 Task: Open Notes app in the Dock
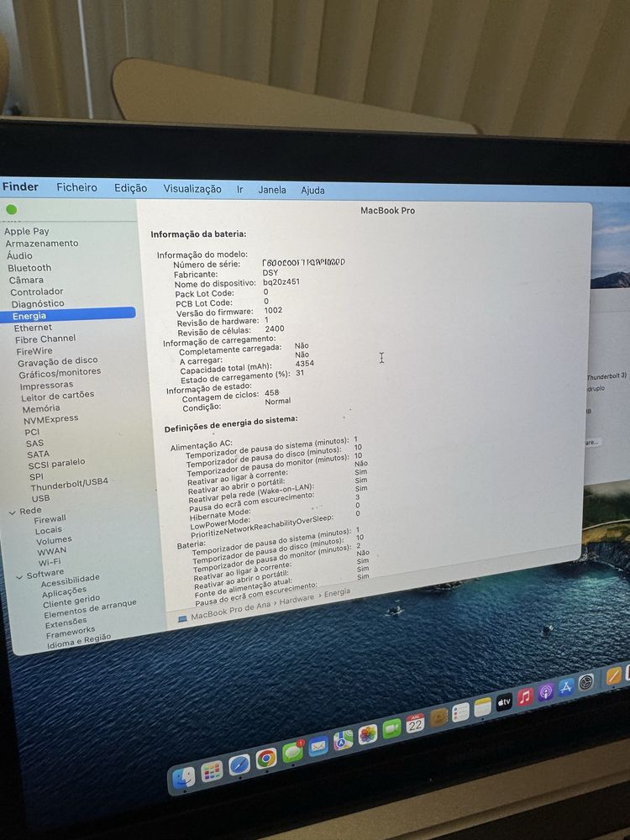483,706
